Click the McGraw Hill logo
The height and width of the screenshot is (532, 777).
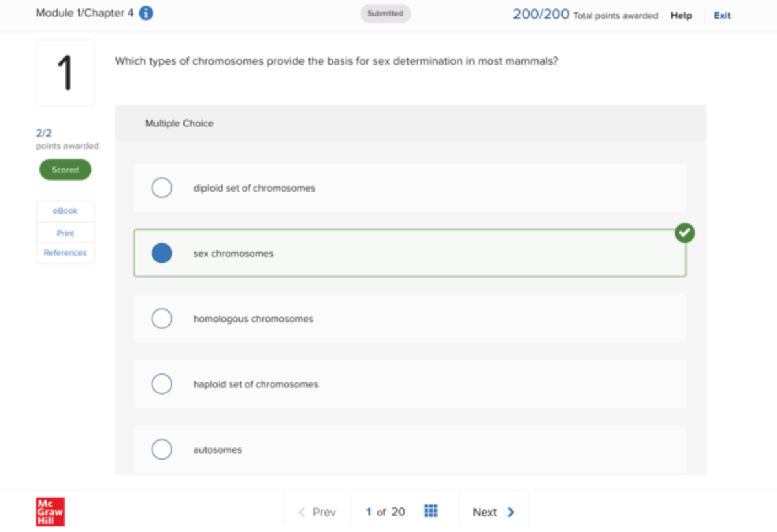coord(50,511)
